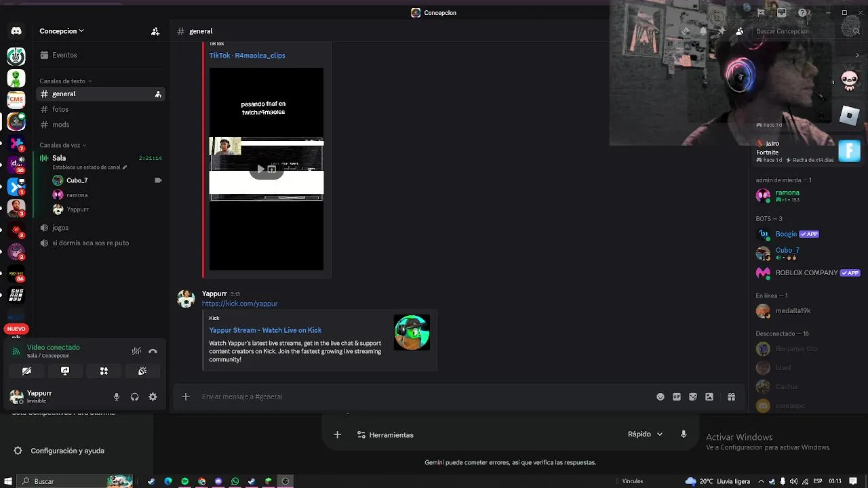Screen dimensions: 868x488
Task: Open Configuración y ayuda in Gemini
Action: click(x=60, y=451)
